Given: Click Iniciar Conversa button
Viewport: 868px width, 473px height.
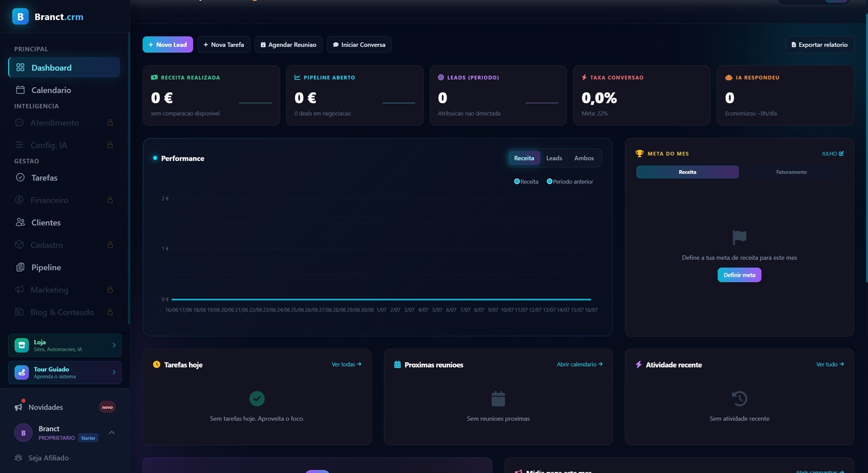Looking at the screenshot, I should pos(359,44).
